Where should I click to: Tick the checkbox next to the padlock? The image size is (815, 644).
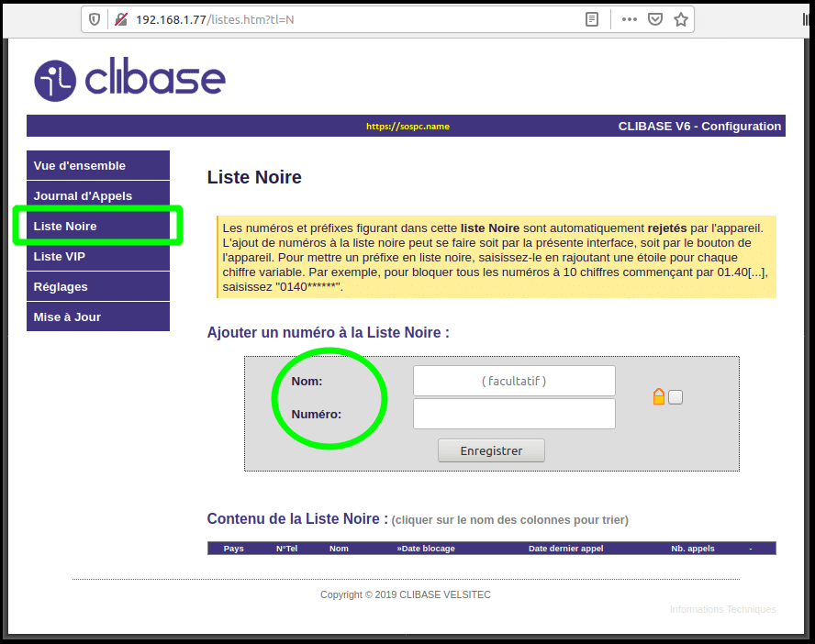[675, 397]
